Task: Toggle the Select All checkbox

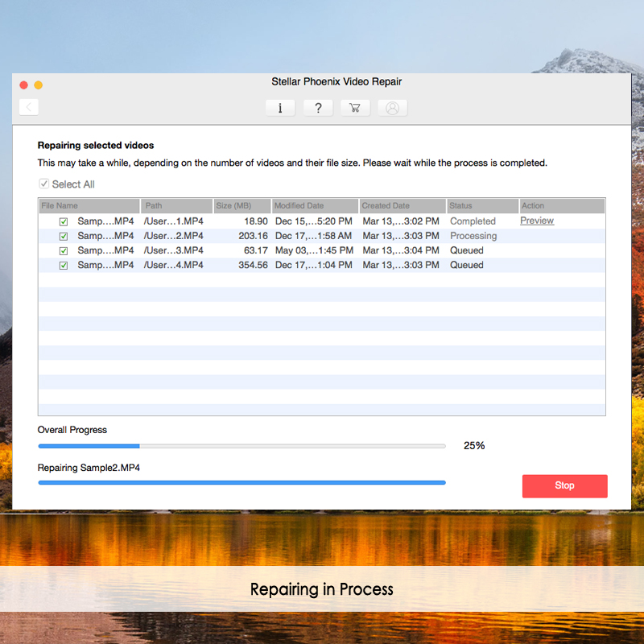Action: (x=44, y=184)
